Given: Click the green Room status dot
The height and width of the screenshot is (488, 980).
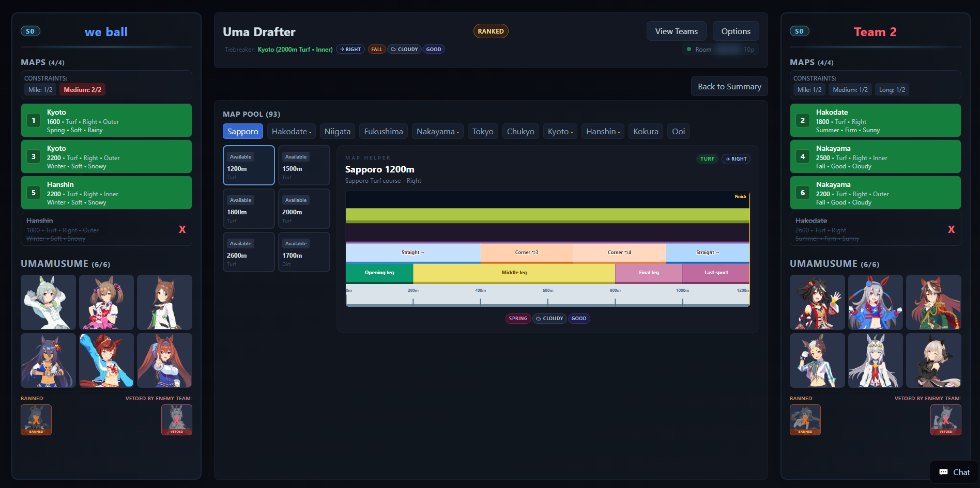Looking at the screenshot, I should (689, 49).
